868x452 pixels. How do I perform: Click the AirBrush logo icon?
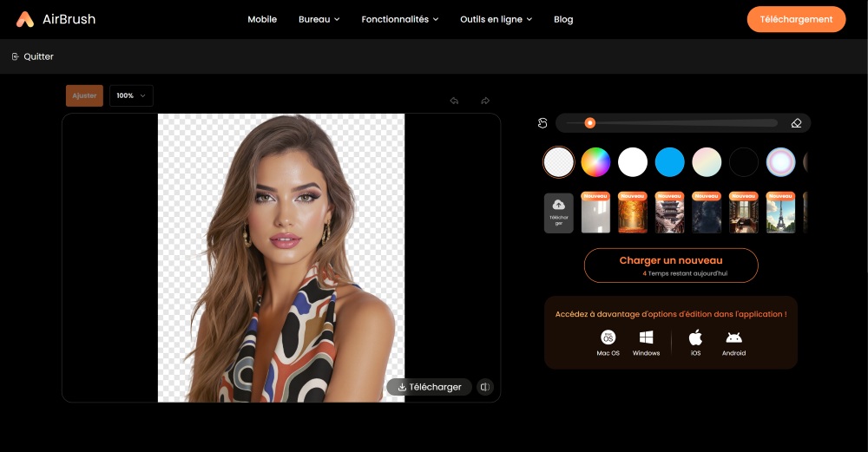pos(25,19)
